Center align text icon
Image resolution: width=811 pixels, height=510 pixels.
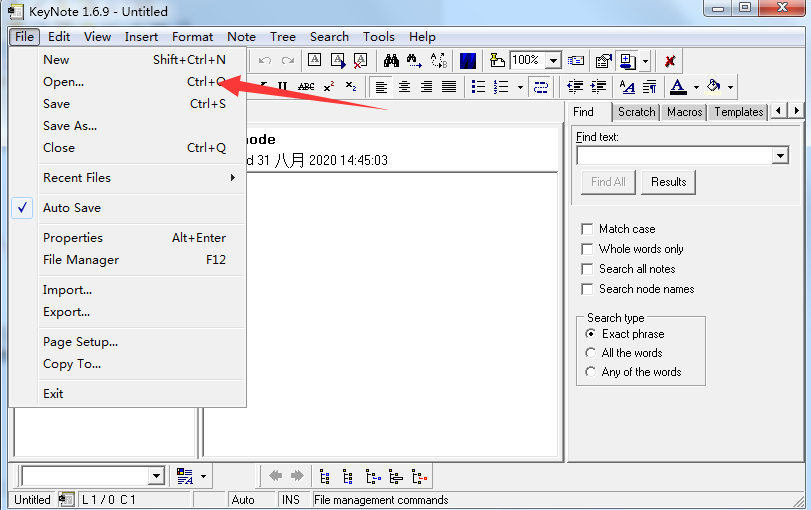coord(404,87)
